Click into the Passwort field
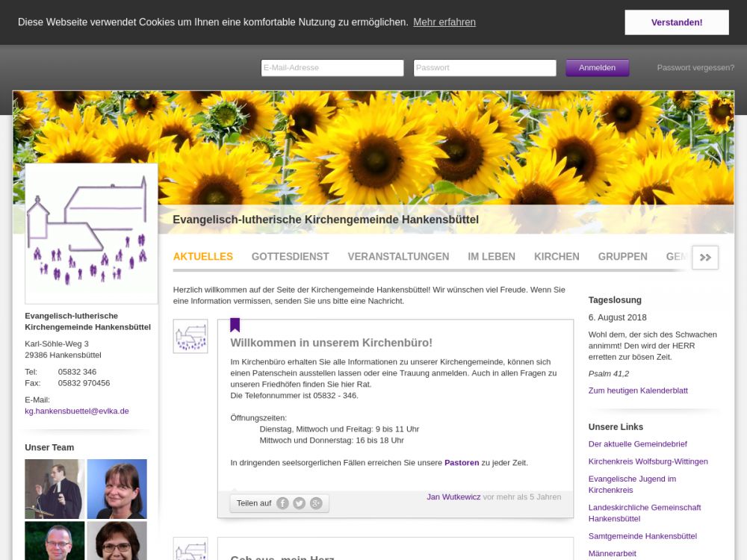747x560 pixels. (x=485, y=68)
